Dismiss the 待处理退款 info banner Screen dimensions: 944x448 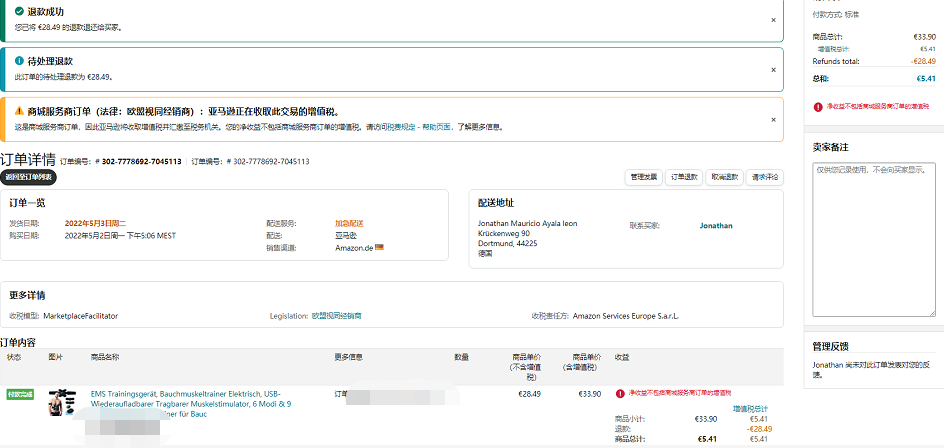point(773,69)
